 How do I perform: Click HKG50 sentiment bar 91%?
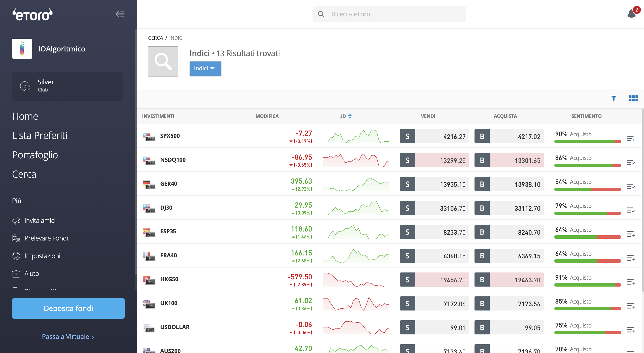(587, 285)
